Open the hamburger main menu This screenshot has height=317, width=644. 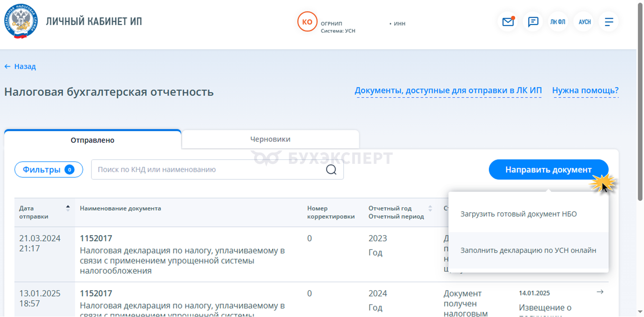[x=609, y=22]
